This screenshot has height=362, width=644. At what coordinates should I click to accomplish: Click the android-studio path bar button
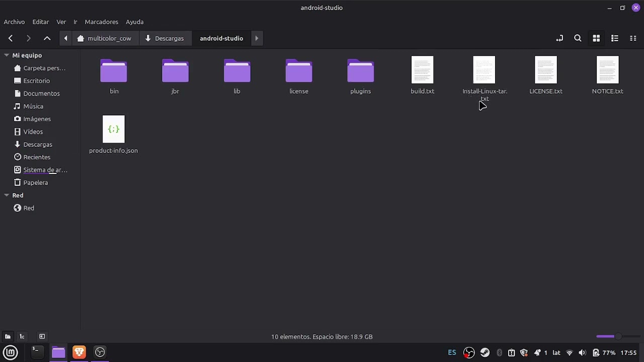point(221,38)
